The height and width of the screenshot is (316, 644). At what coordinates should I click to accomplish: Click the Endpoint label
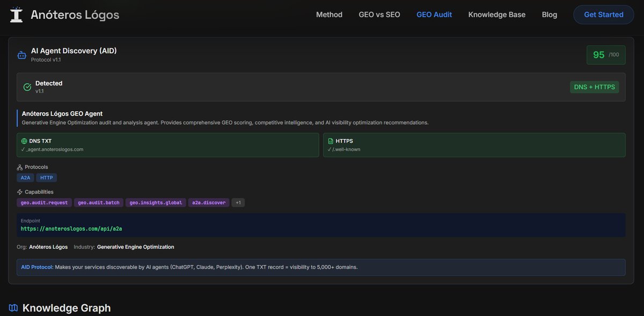pos(31,220)
